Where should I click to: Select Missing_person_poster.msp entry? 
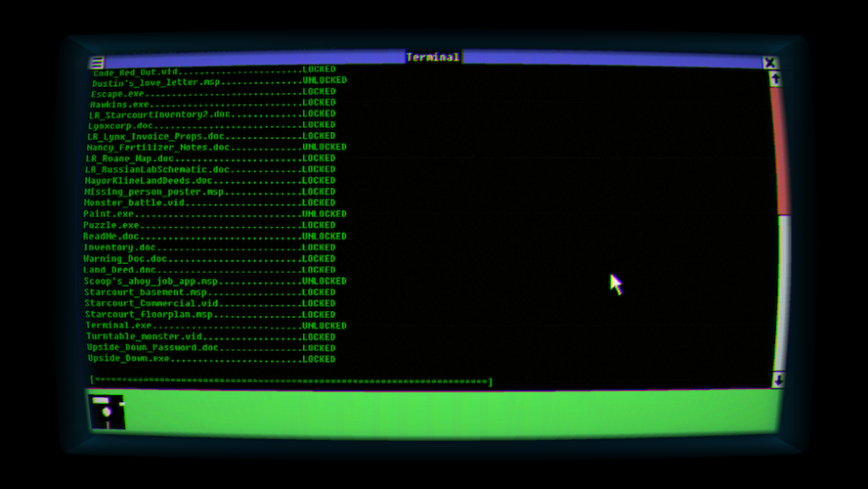(210, 191)
